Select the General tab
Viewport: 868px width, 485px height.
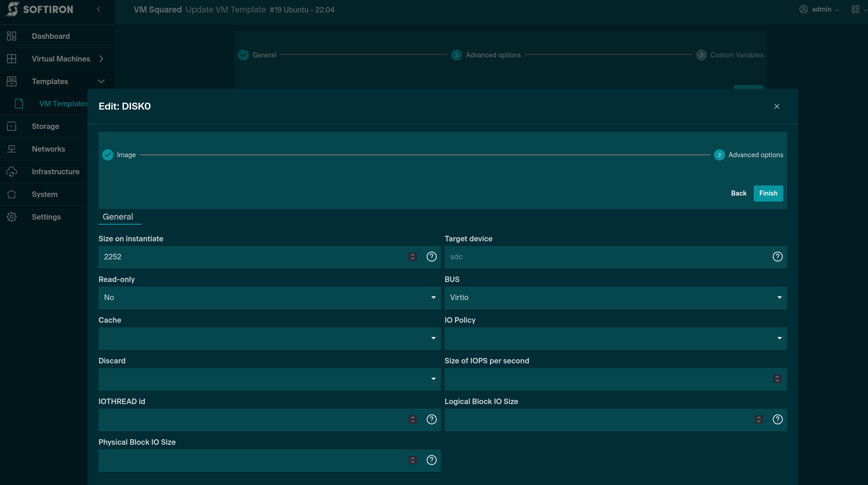pyautogui.click(x=118, y=217)
